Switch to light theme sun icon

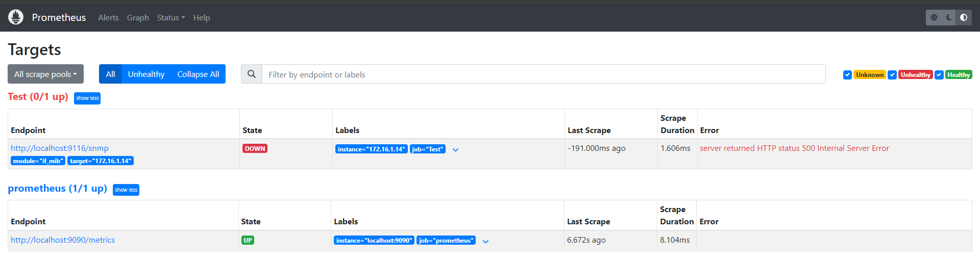coord(934,17)
